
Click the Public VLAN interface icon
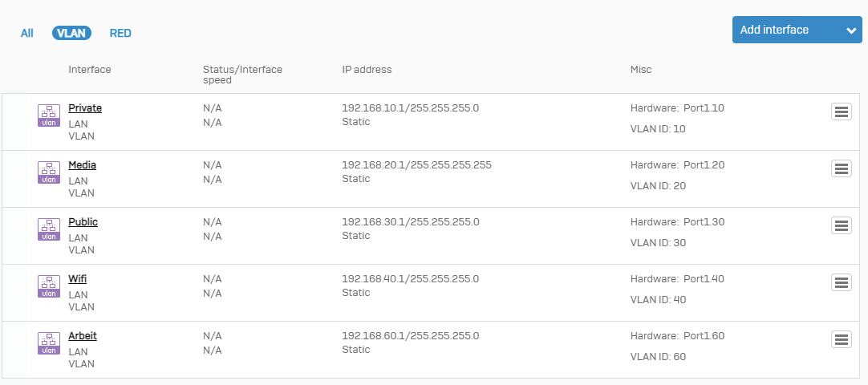point(49,229)
